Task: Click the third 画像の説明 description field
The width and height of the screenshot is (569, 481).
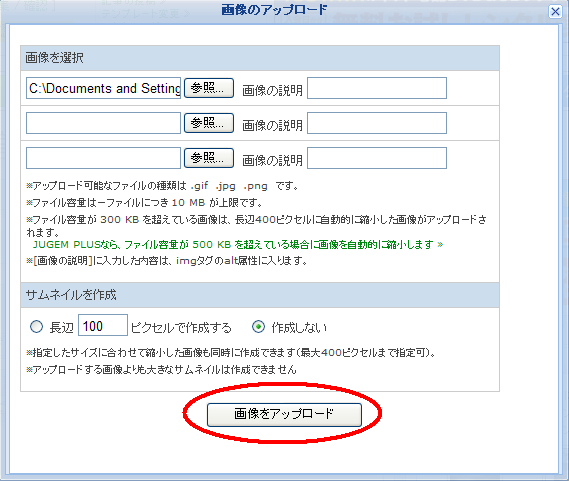Action: point(377,158)
